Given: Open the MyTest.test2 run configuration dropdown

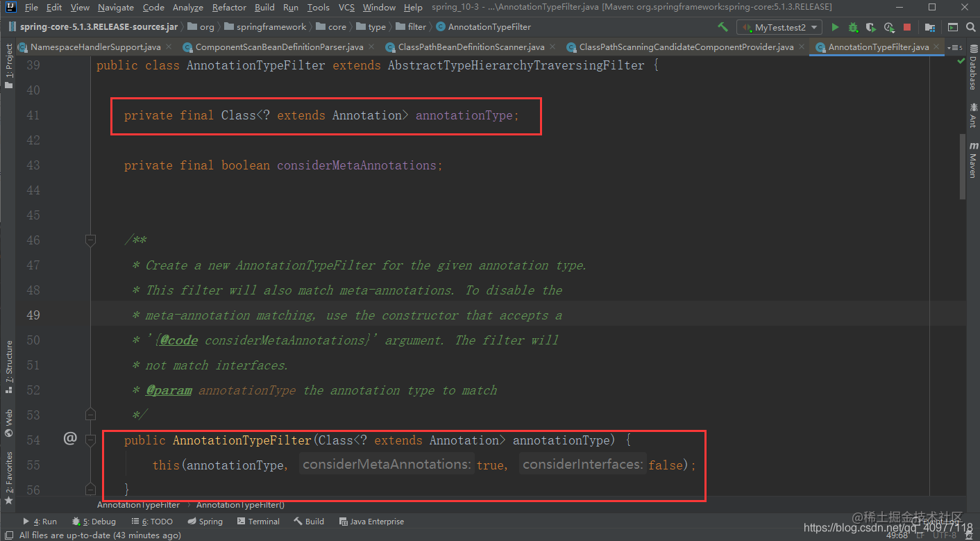Looking at the screenshot, I should pyautogui.click(x=780, y=27).
